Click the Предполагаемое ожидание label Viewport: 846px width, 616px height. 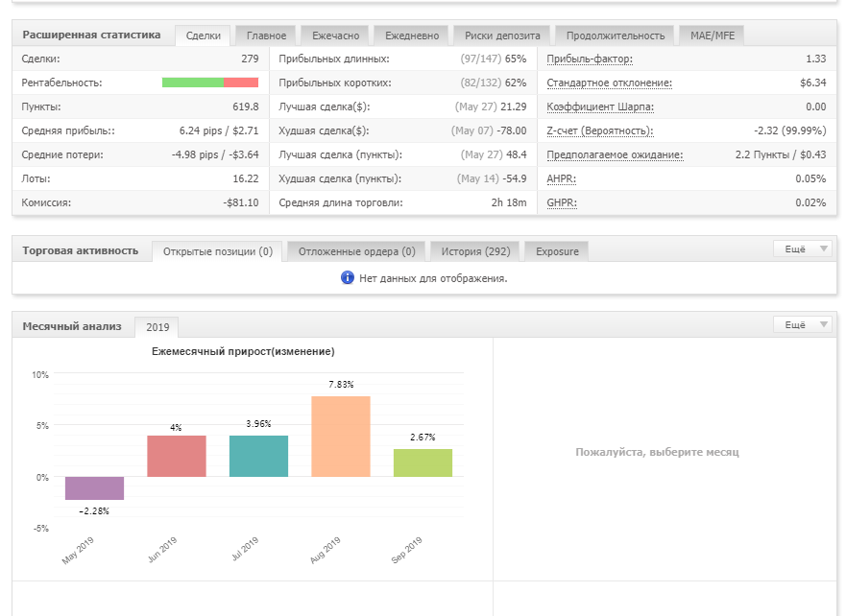(615, 154)
